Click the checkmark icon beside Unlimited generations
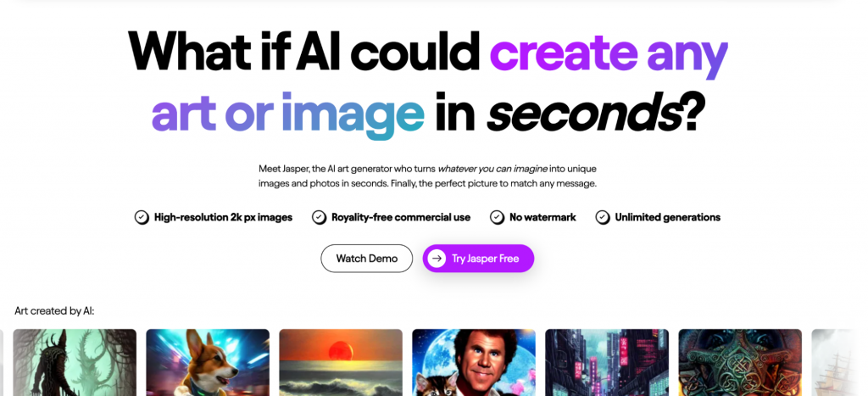 pyautogui.click(x=603, y=217)
